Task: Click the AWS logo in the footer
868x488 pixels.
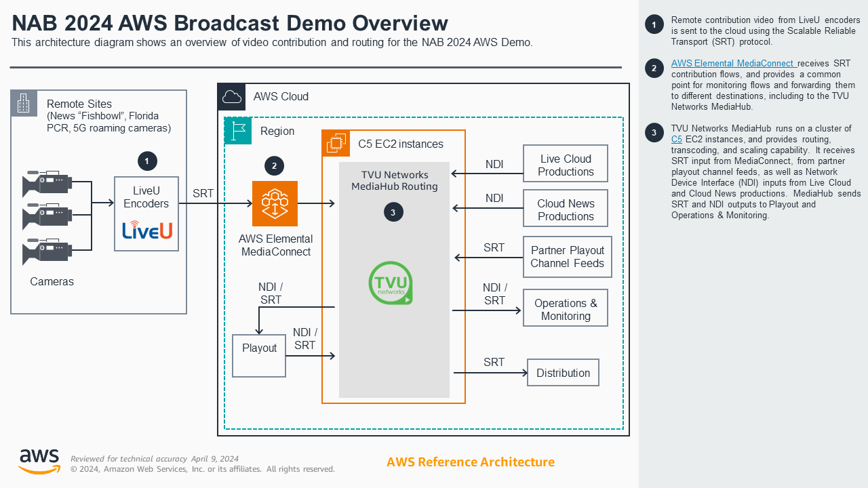Action: click(x=39, y=461)
